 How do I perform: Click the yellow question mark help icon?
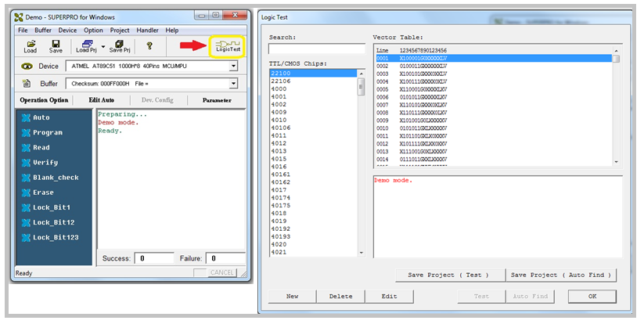[x=149, y=46]
